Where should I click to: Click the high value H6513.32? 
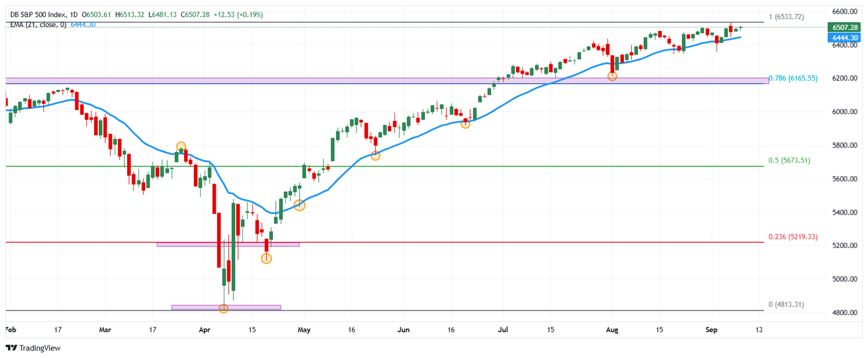130,14
